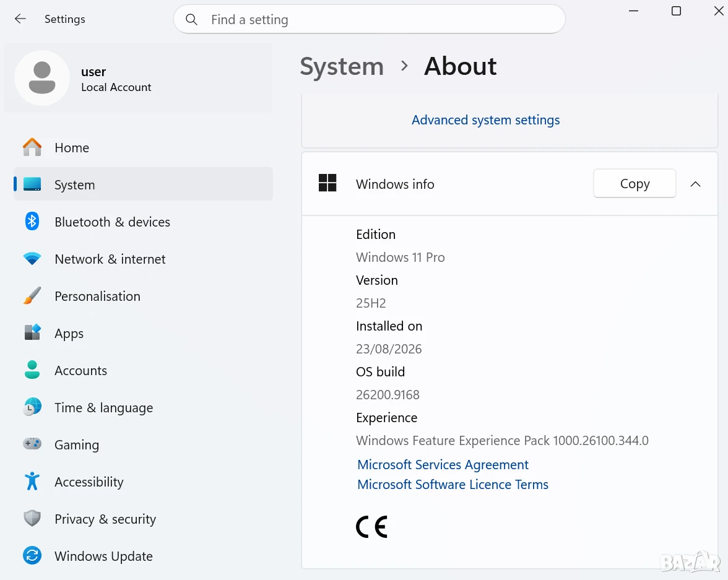Open the Accessibility label in sidebar
The width and height of the screenshot is (728, 580).
89,482
